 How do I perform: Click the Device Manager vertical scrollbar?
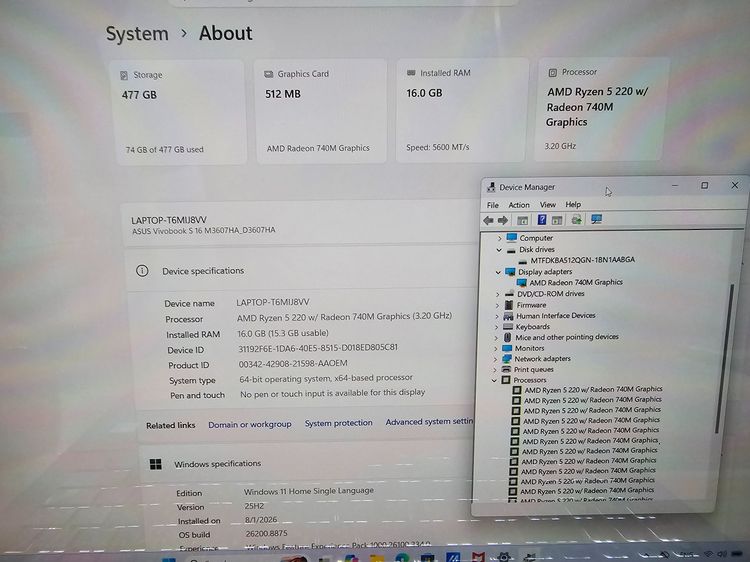(x=725, y=359)
